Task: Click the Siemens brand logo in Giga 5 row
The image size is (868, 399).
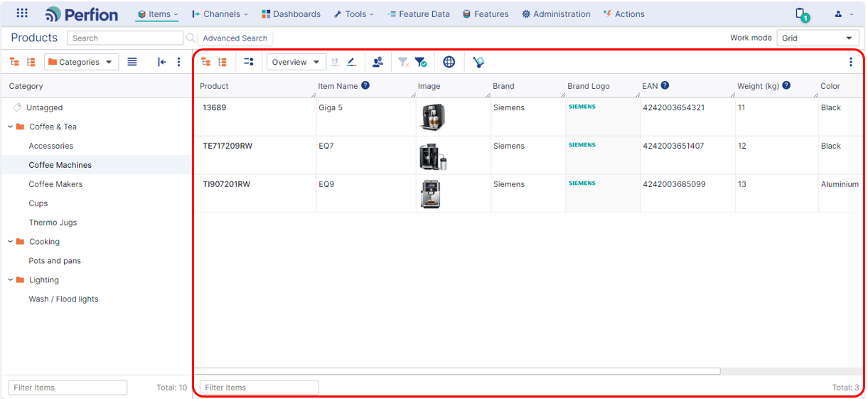Action: 582,107
